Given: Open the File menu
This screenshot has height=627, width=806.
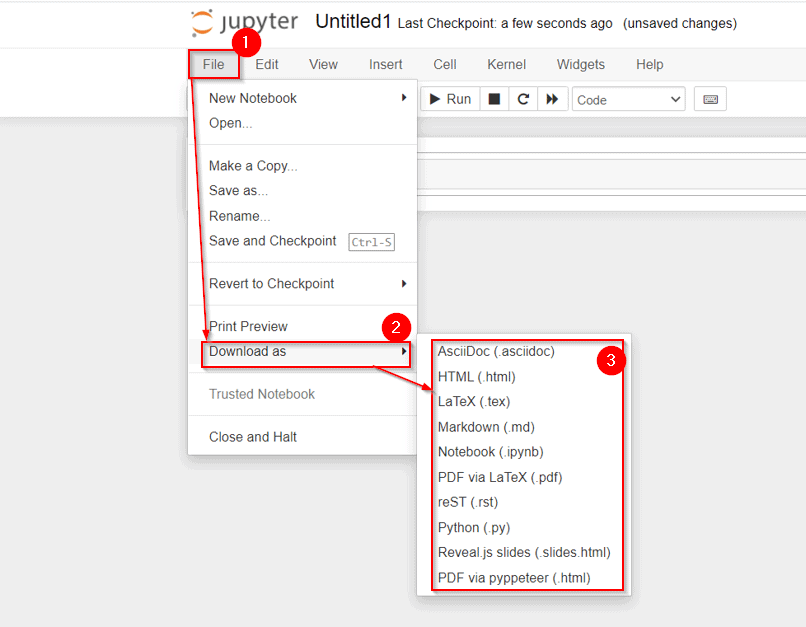Looking at the screenshot, I should pos(214,64).
